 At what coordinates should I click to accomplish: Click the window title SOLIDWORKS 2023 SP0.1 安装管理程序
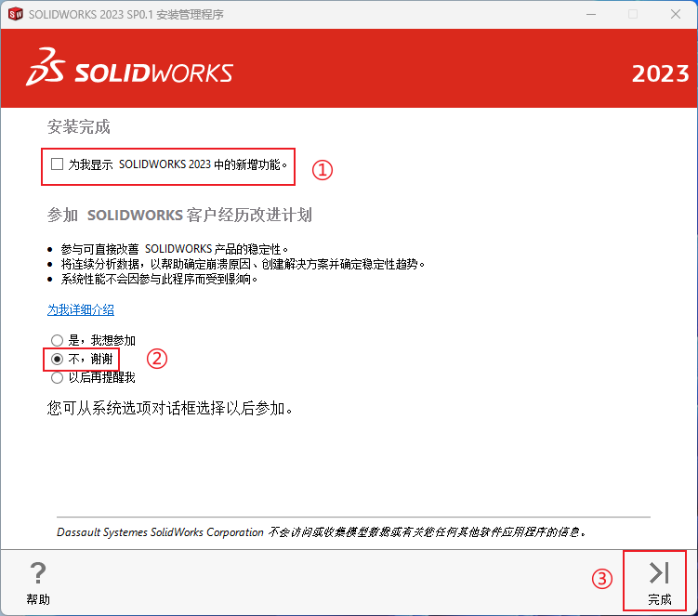126,15
